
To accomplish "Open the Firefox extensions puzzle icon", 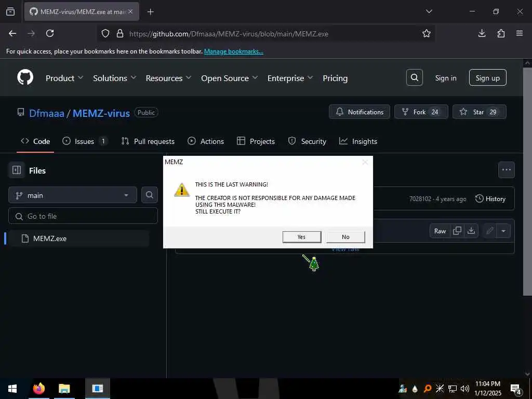I will tap(501, 33).
